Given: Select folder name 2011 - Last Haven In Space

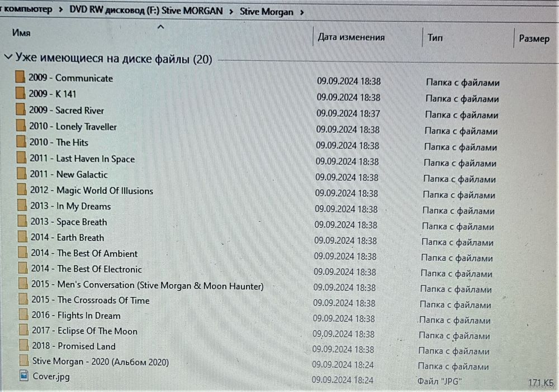Looking at the screenshot, I should click(x=82, y=159).
